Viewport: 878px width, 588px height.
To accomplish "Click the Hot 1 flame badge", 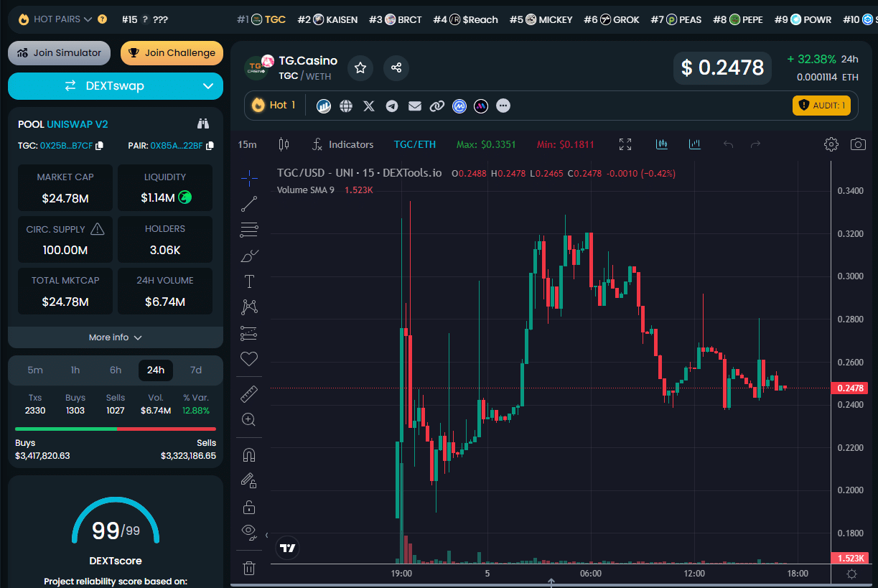I will (274, 106).
